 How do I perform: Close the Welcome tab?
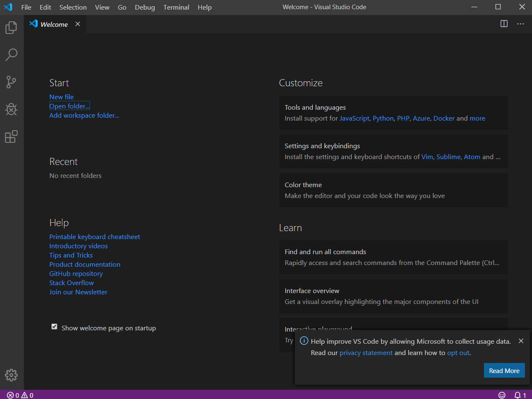[x=78, y=24]
